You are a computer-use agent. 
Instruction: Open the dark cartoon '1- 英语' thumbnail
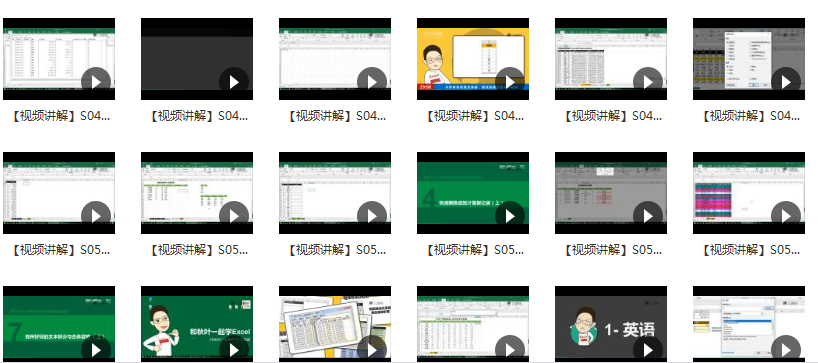coord(611,323)
